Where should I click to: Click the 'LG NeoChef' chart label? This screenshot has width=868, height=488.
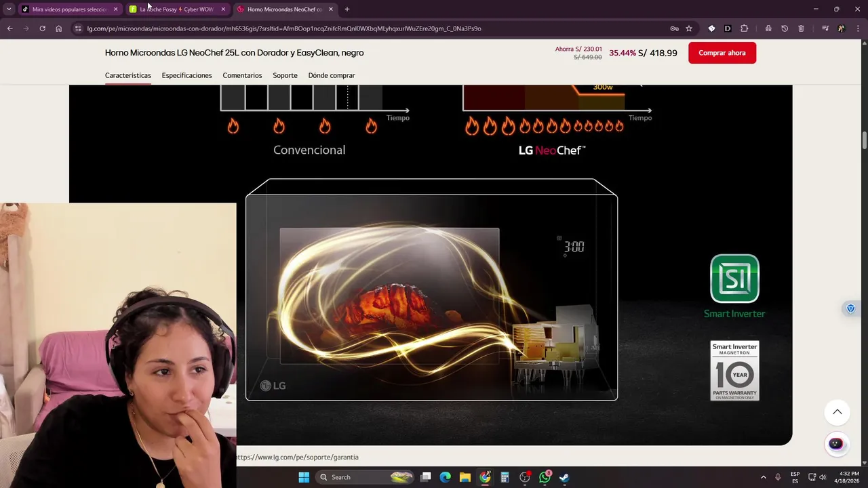coord(552,150)
